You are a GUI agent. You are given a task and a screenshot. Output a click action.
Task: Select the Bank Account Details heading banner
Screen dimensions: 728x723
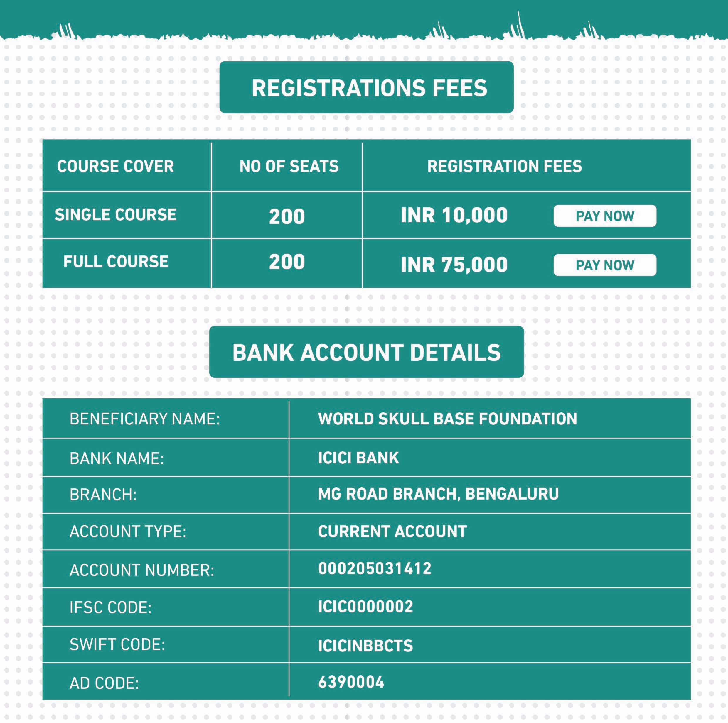[x=366, y=352]
